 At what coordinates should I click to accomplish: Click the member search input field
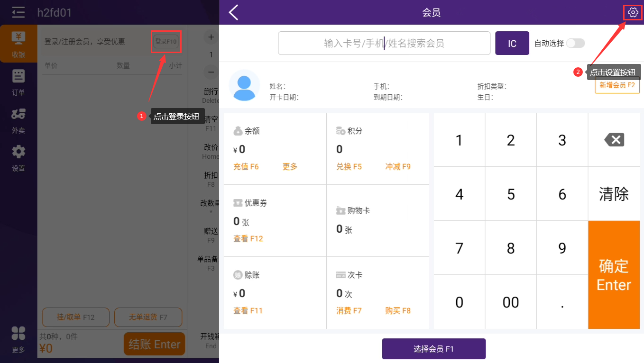pyautogui.click(x=384, y=43)
